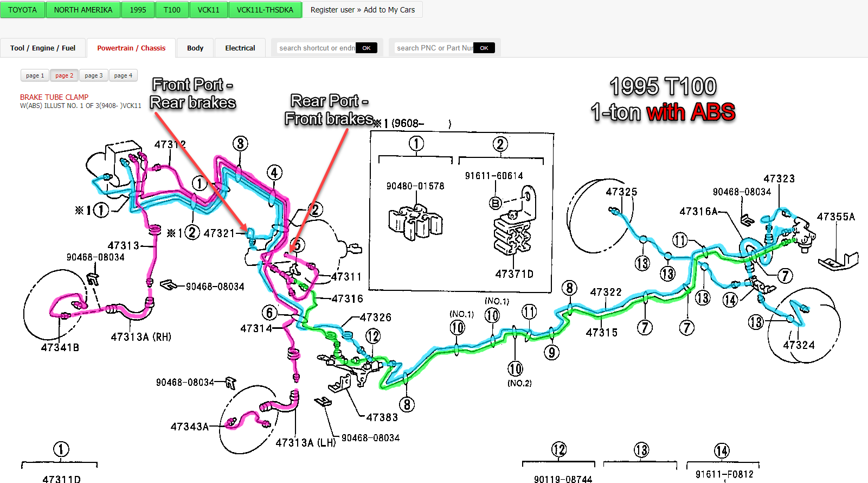Focus the search shortcut input field
Screen dimensions: 868x483
click(x=317, y=48)
